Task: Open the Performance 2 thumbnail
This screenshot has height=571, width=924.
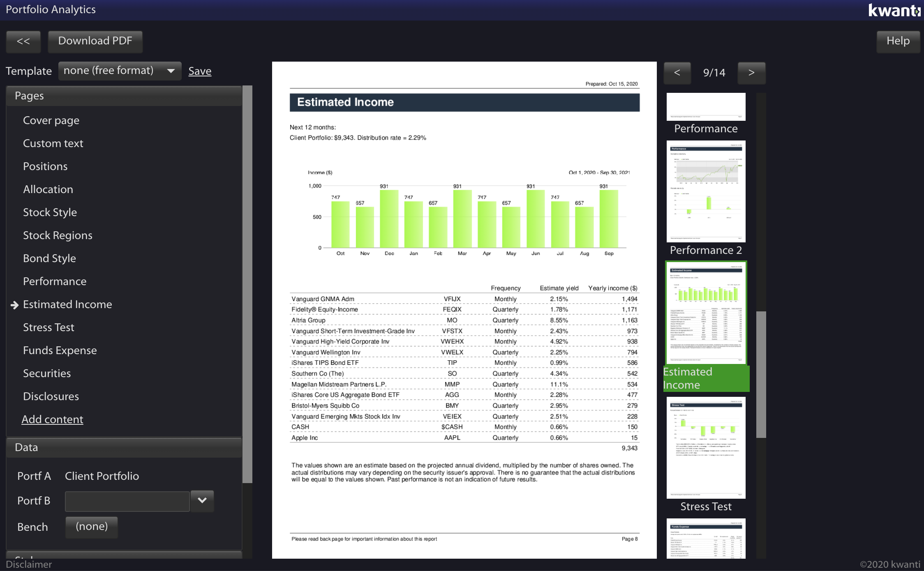Action: 706,191
